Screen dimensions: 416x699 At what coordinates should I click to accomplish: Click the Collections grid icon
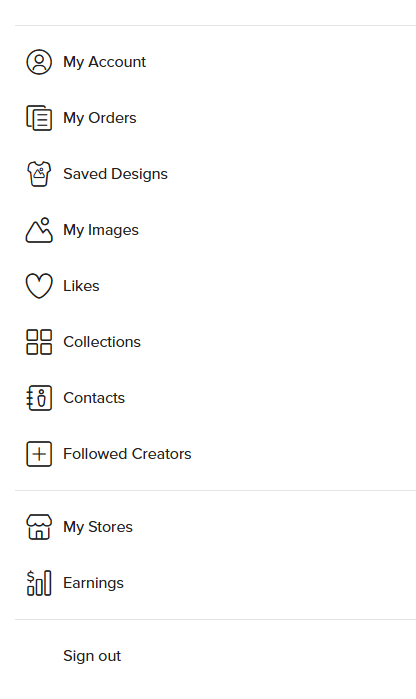(39, 342)
